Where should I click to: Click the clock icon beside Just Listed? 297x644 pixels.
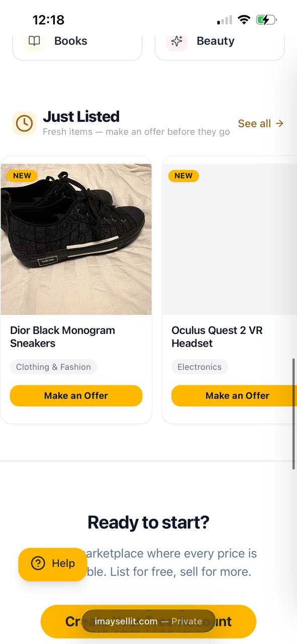24,123
